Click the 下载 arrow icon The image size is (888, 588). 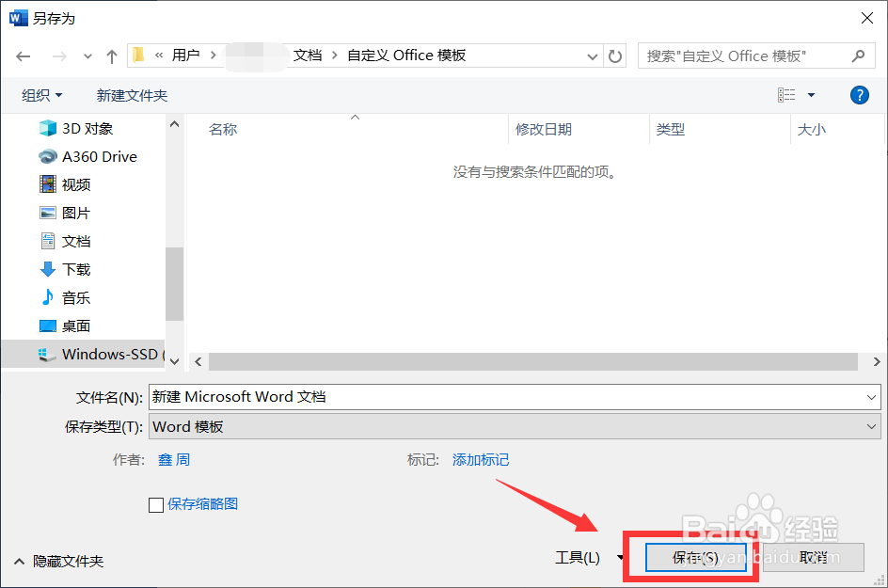pyautogui.click(x=48, y=269)
